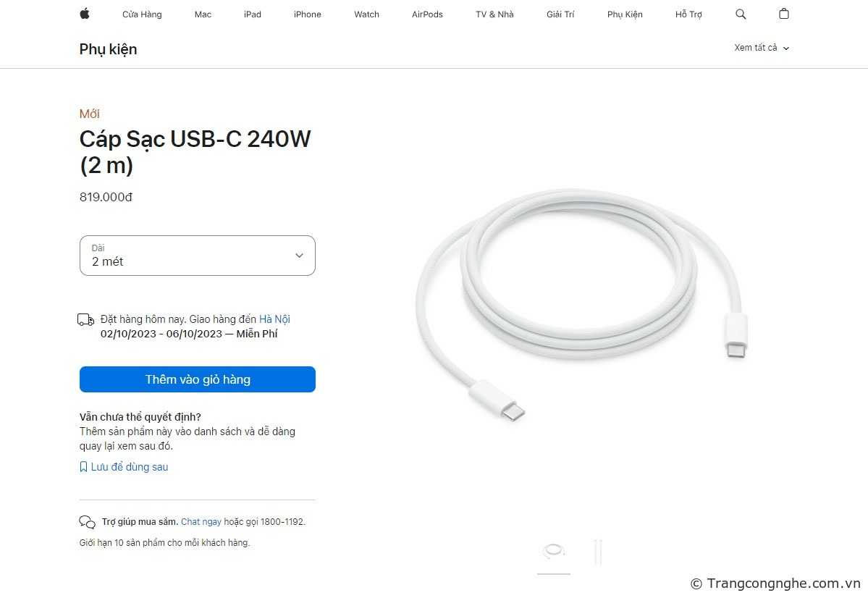The image size is (868, 598).
Task: Open the Mac menu item
Action: point(203,14)
